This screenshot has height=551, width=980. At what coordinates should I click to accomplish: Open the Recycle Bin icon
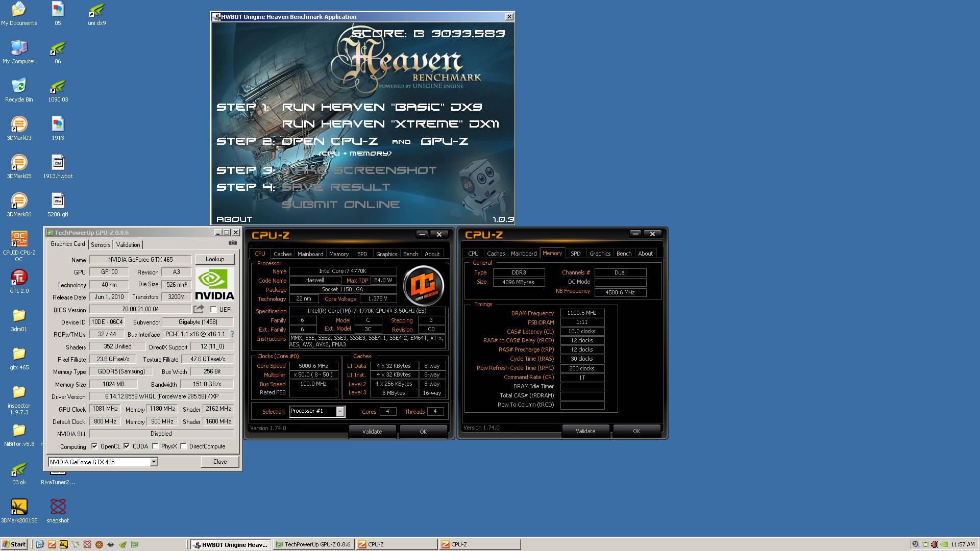tap(19, 90)
